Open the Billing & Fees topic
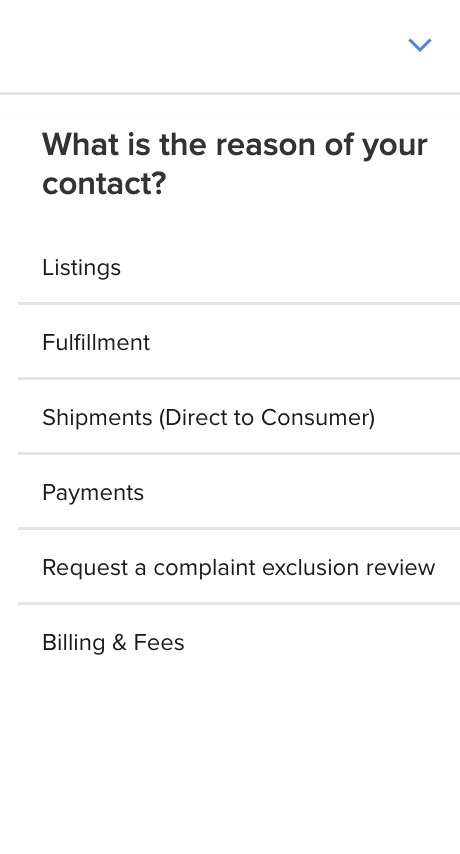Image resolution: width=460 pixels, height=854 pixels. 239,643
